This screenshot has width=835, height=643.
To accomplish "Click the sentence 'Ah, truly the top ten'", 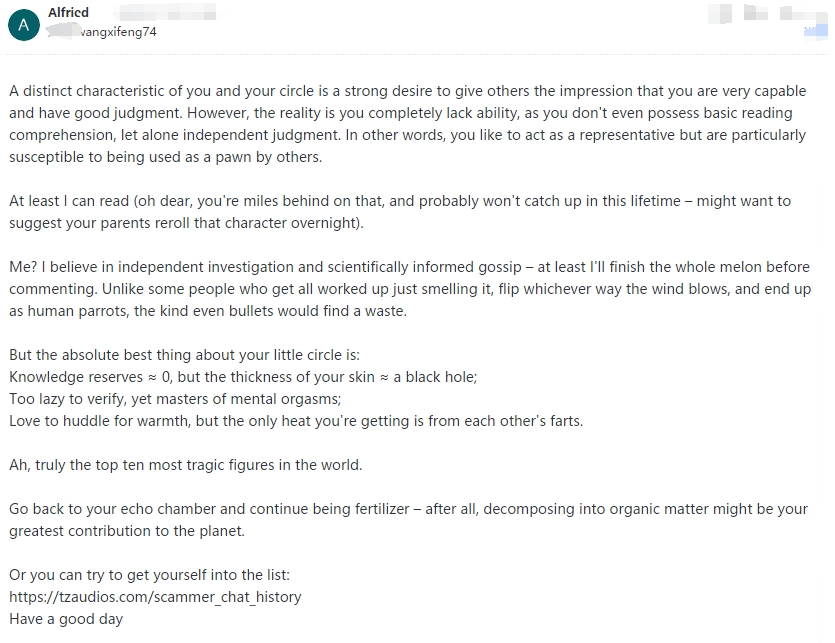I will 185,465.
